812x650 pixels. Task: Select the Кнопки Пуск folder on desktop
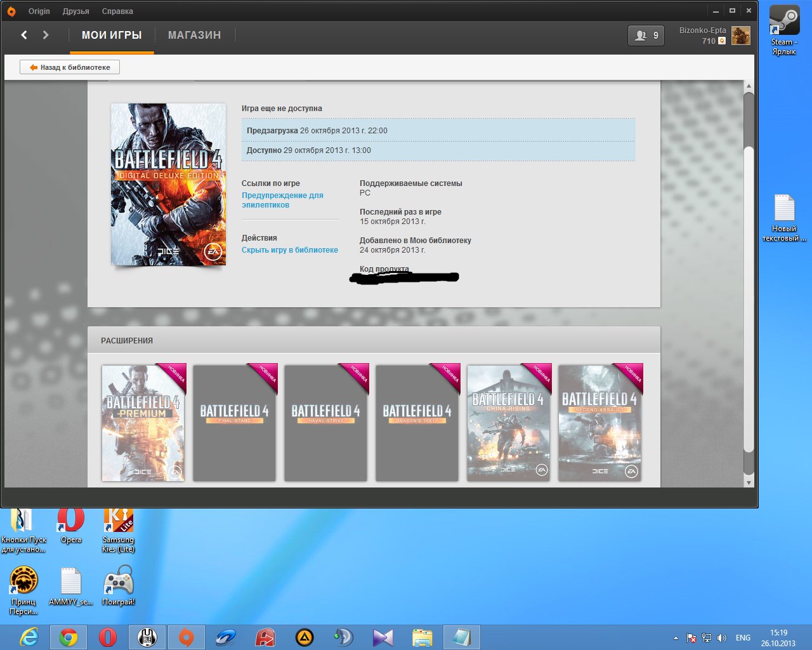click(x=23, y=530)
